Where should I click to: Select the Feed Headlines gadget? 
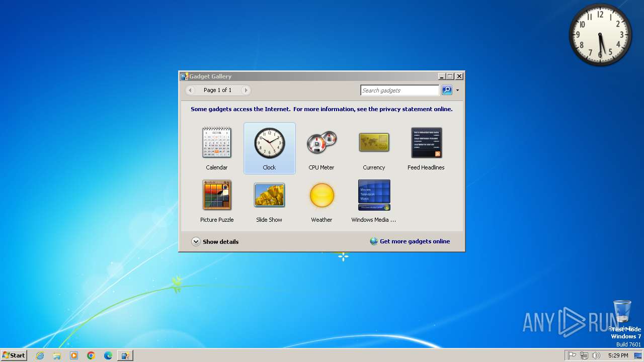[426, 143]
